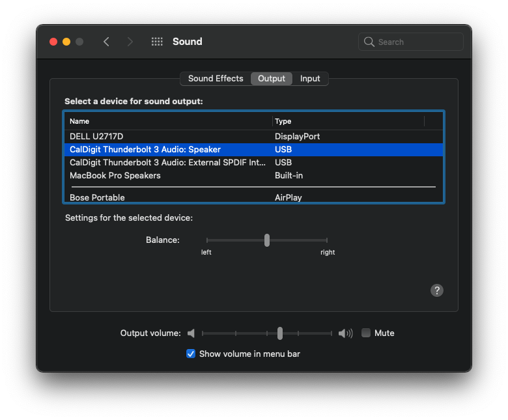Open the Input tab
The height and width of the screenshot is (420, 508).
click(310, 78)
